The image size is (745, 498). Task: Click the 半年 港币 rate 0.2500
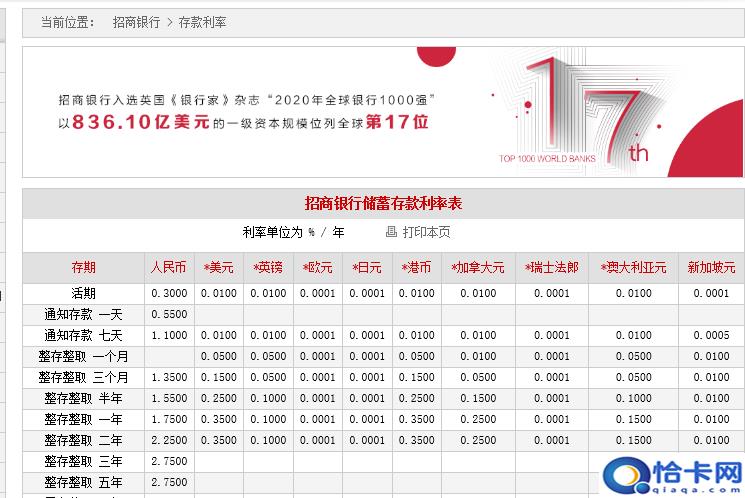click(x=416, y=398)
